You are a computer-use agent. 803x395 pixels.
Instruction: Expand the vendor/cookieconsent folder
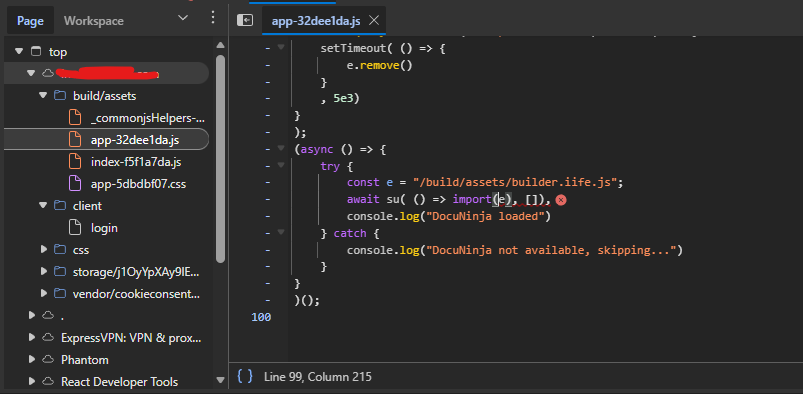[x=44, y=294]
